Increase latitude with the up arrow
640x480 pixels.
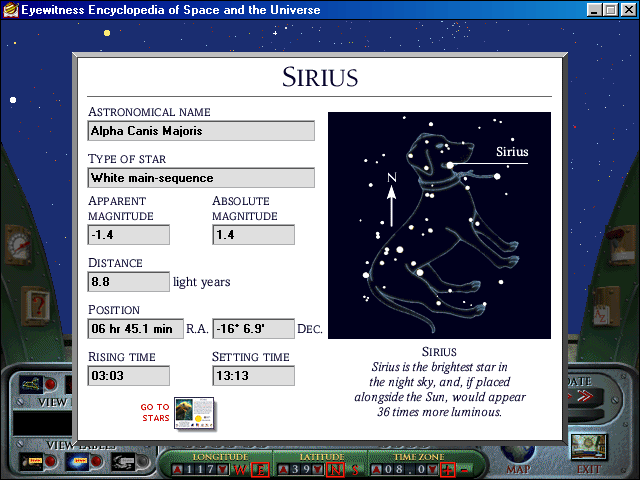point(284,470)
